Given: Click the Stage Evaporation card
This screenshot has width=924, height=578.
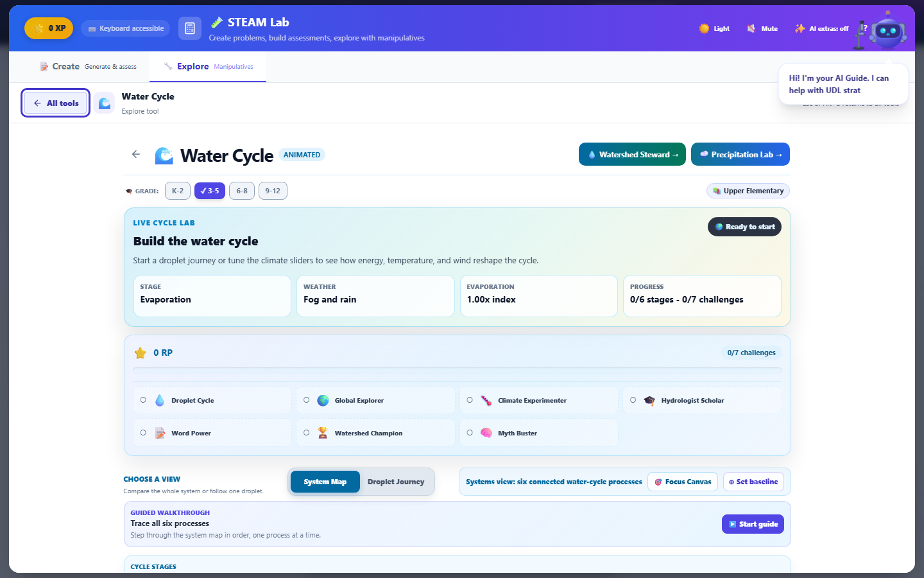Looking at the screenshot, I should pos(212,296).
